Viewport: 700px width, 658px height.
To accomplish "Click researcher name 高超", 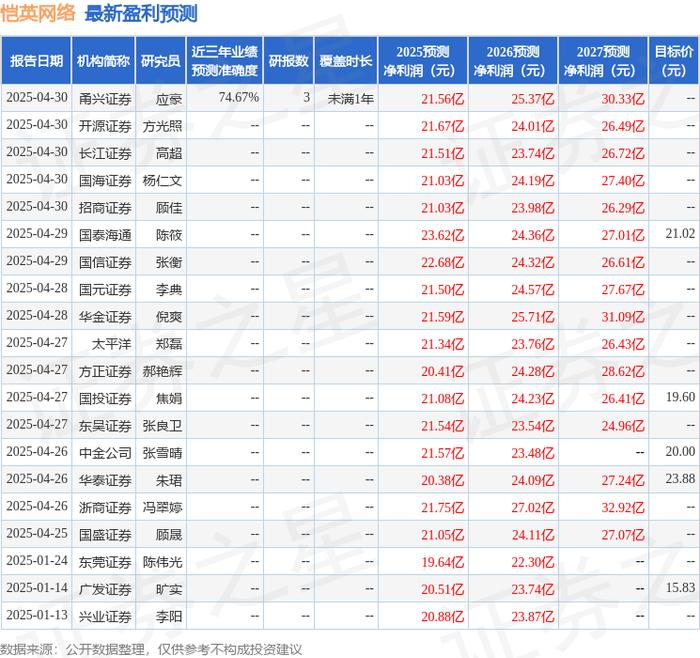I will 169,154.
